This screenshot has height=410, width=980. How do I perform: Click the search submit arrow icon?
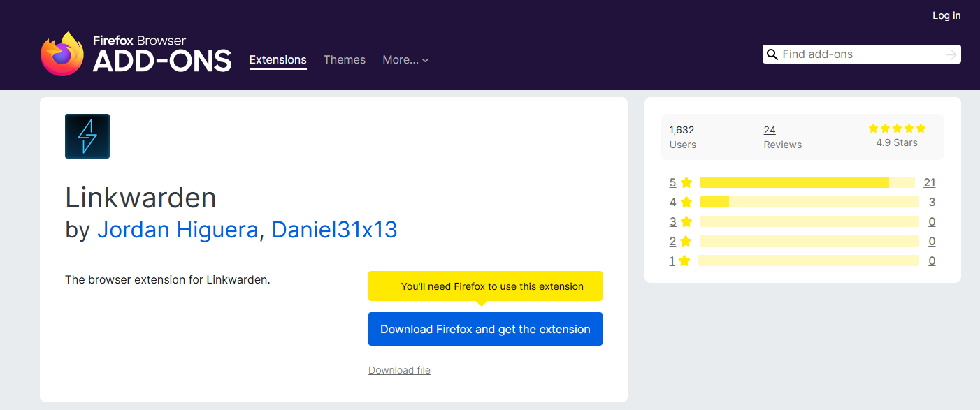tap(951, 54)
